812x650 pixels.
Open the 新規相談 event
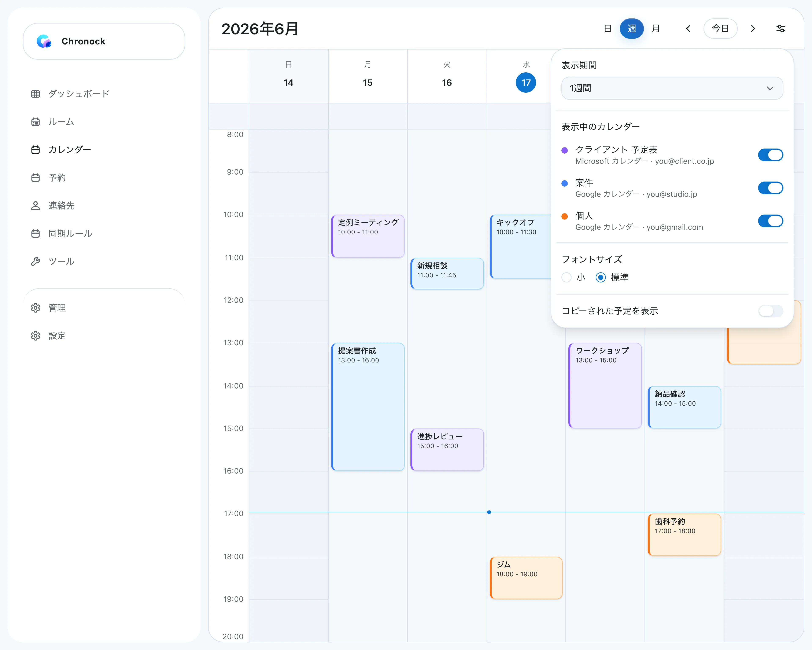(x=447, y=274)
